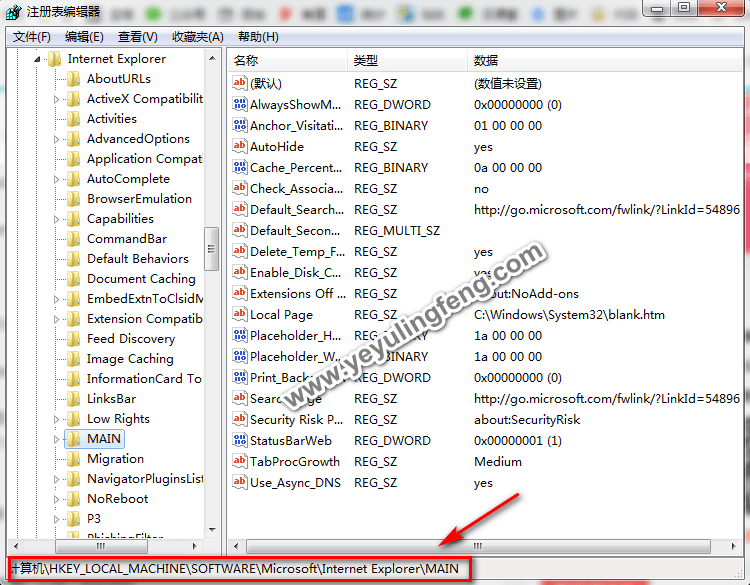This screenshot has width=750, height=585.
Task: Expand the Extension Compatibility key
Action: coord(56,319)
